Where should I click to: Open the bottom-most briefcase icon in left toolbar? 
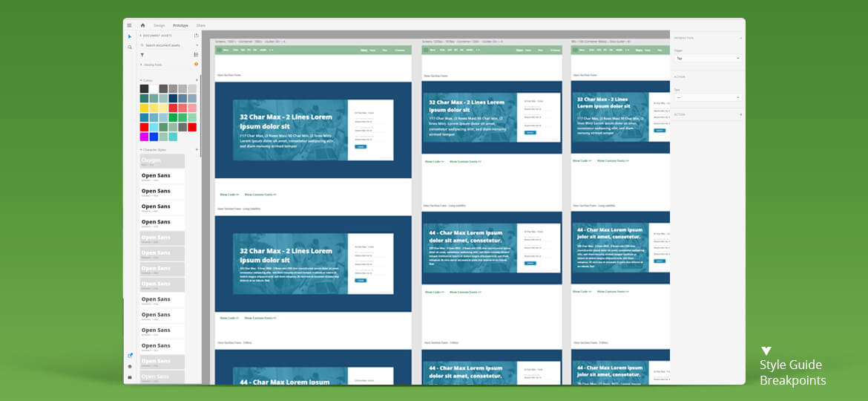(130, 376)
